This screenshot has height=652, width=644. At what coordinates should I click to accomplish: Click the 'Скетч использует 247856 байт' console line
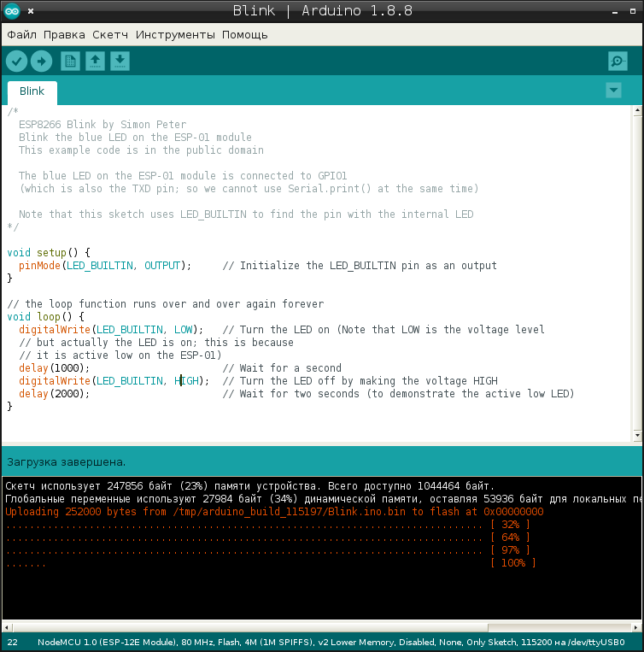click(249, 486)
